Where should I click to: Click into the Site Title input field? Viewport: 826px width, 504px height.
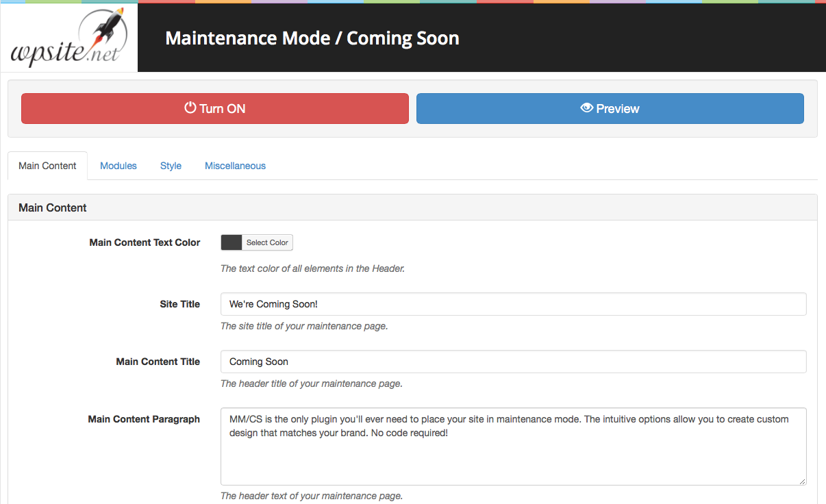click(514, 304)
